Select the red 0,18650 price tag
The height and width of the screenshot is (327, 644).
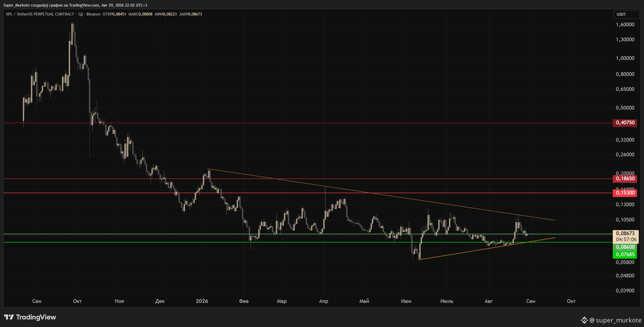(x=625, y=179)
